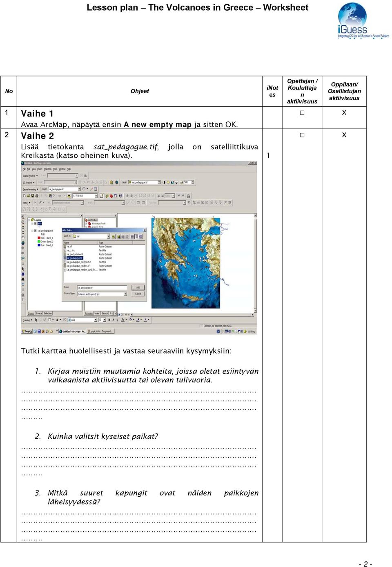Viewport: 392px width, 567px height.
Task: Click the Name field in Add Data dialog
Action: pos(102,287)
